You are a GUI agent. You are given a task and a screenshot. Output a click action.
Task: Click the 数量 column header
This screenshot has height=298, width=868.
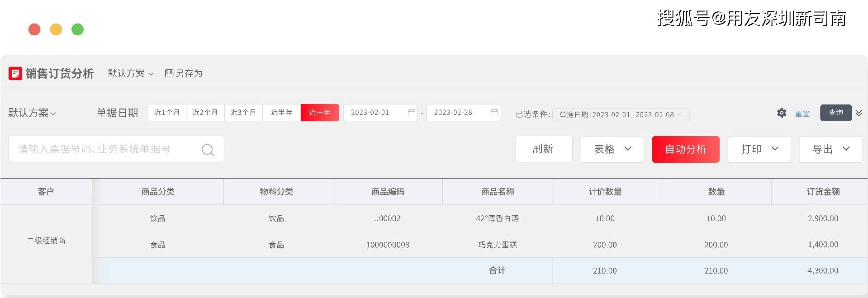(x=716, y=192)
